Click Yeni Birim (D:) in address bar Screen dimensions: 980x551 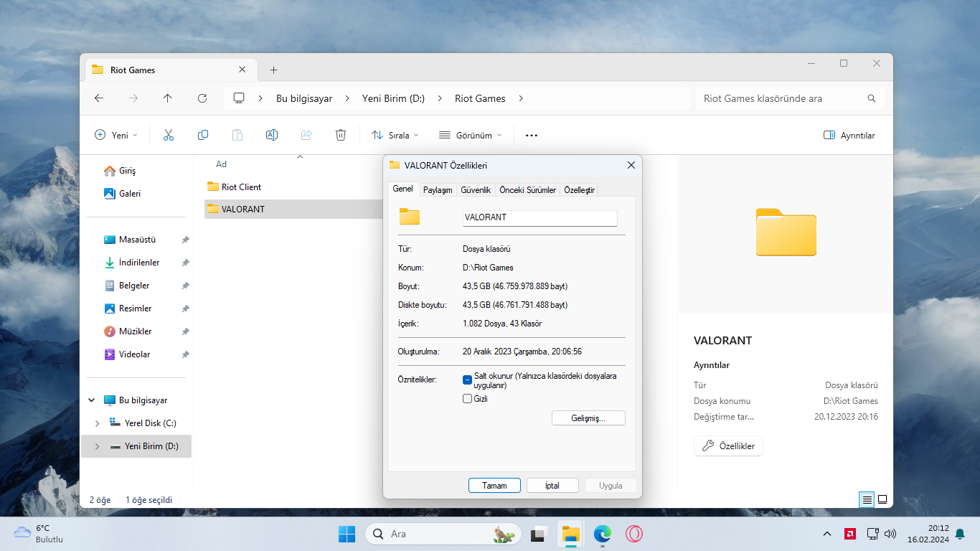[393, 98]
